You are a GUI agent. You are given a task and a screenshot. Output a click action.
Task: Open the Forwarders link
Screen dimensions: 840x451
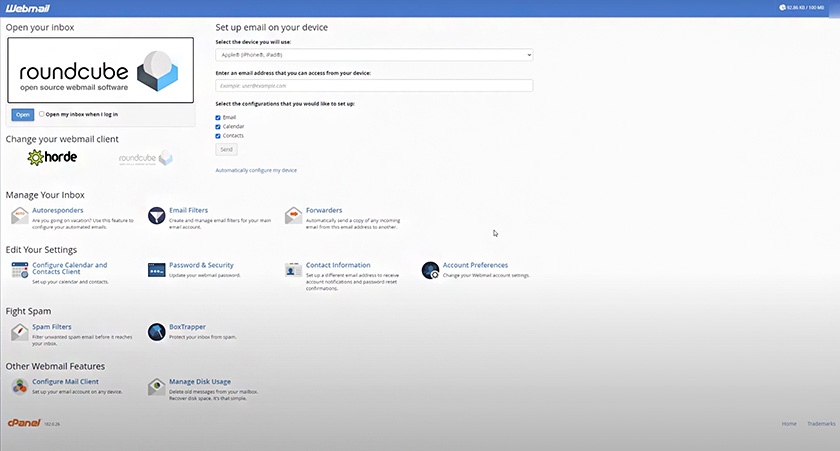(324, 211)
